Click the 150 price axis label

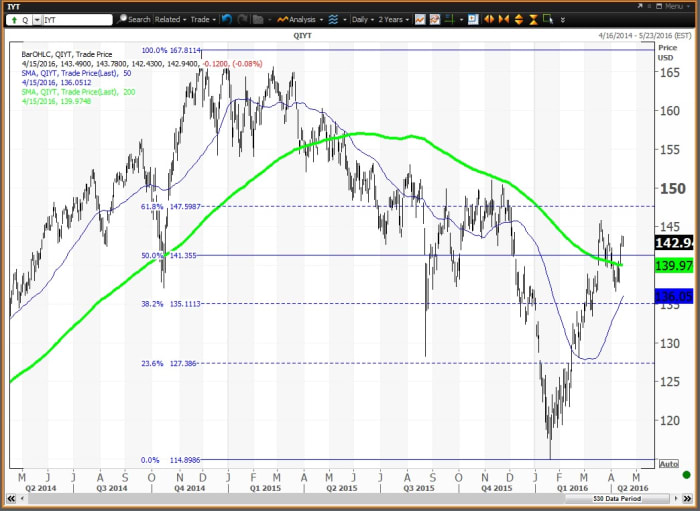coord(673,189)
